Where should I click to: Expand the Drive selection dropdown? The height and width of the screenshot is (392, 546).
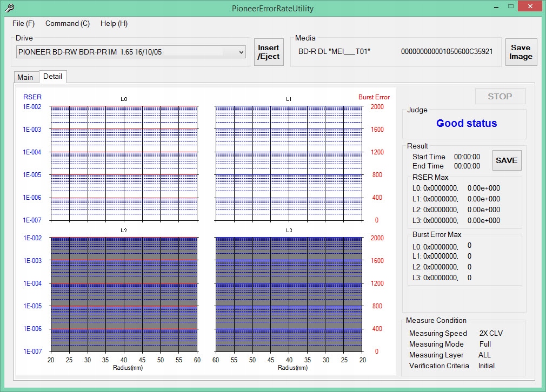pos(241,52)
